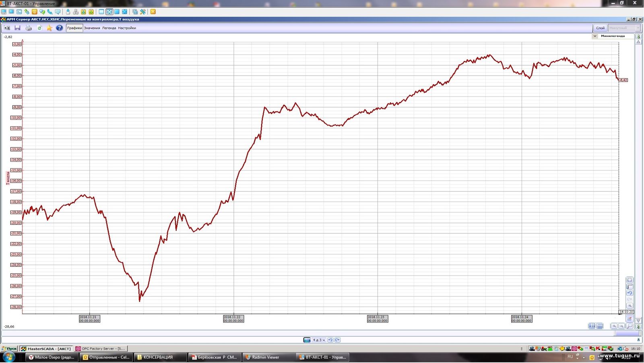644x363 pixels.
Task: Click the Radmin file transfer arrows icon
Action: (x=27, y=12)
